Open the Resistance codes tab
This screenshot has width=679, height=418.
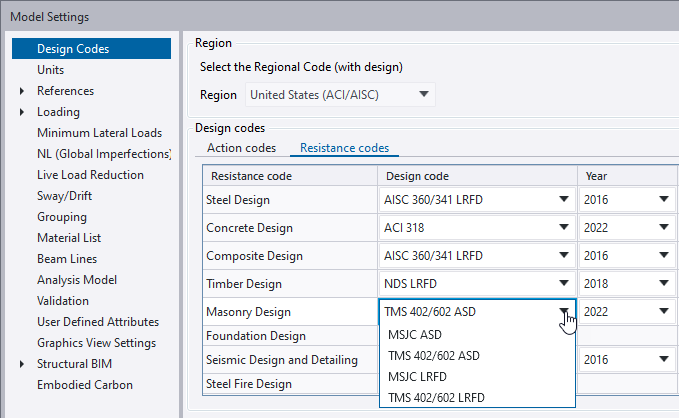(344, 148)
